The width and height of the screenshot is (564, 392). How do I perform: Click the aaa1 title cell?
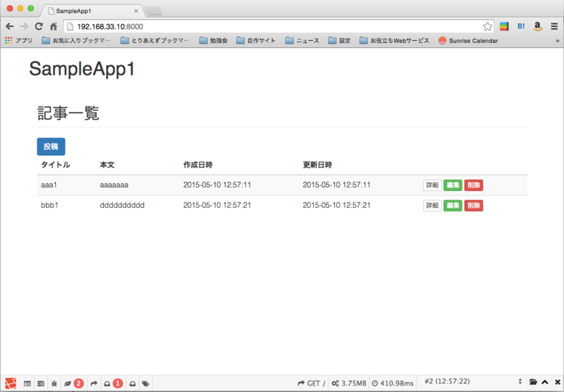[49, 185]
